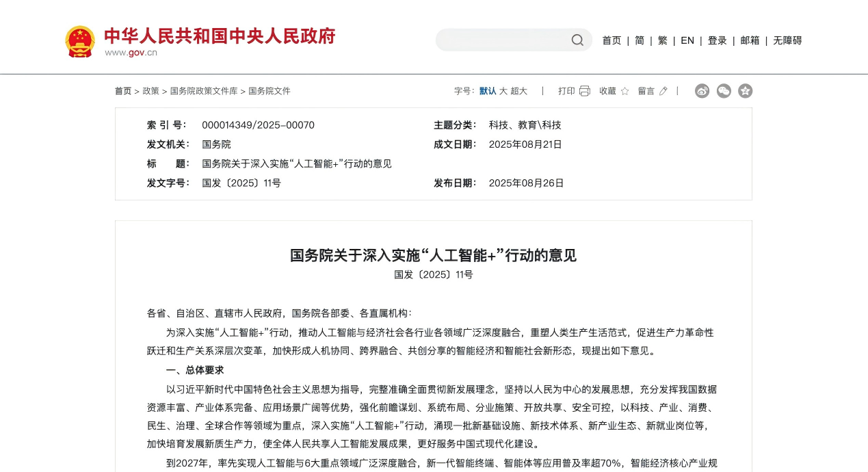Select 默认 font size option
The height and width of the screenshot is (472, 868).
486,90
